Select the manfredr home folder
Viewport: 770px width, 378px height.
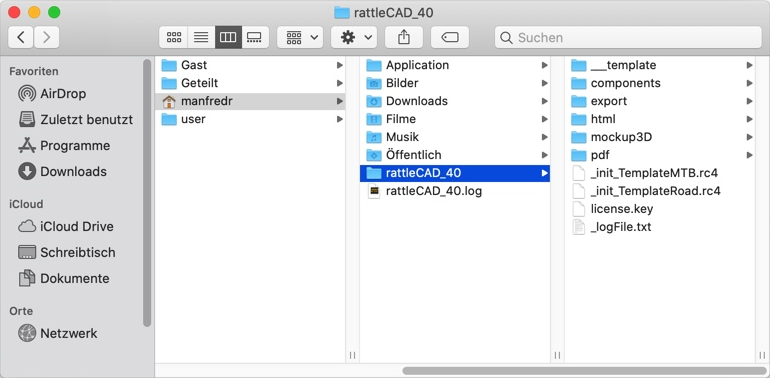(250, 101)
